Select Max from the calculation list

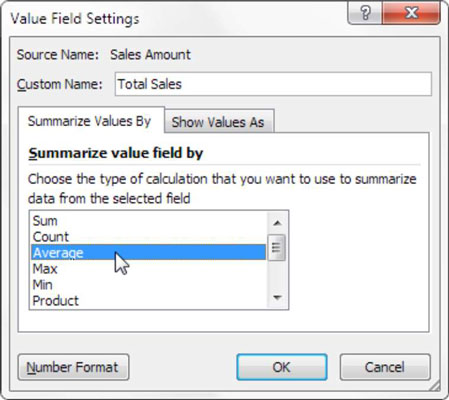tap(149, 268)
